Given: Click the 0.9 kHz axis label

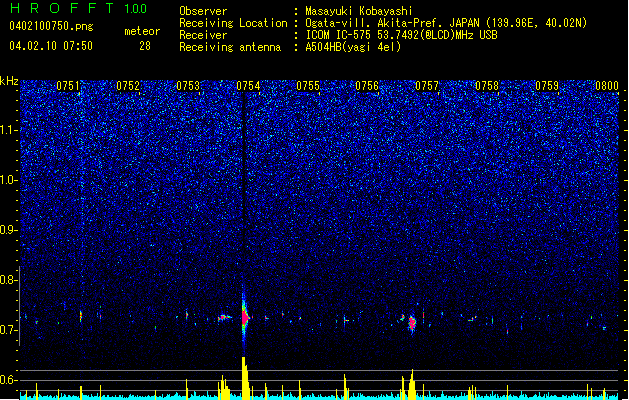Looking at the screenshot, I should [9, 230].
